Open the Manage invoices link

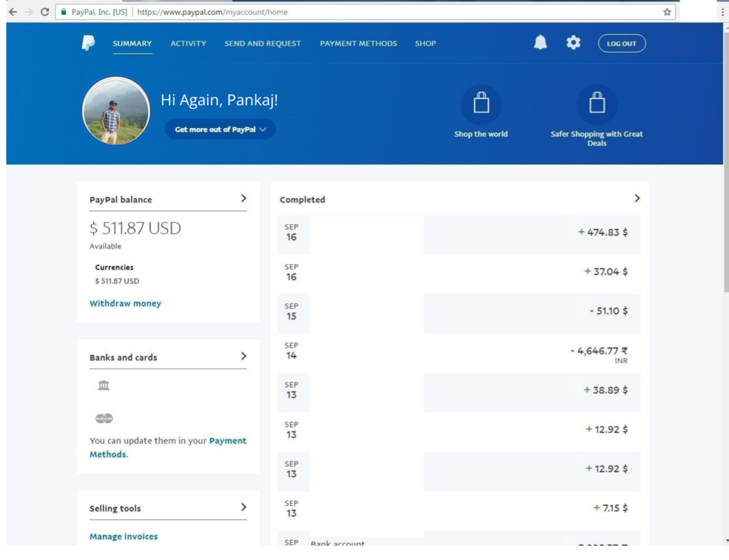124,537
